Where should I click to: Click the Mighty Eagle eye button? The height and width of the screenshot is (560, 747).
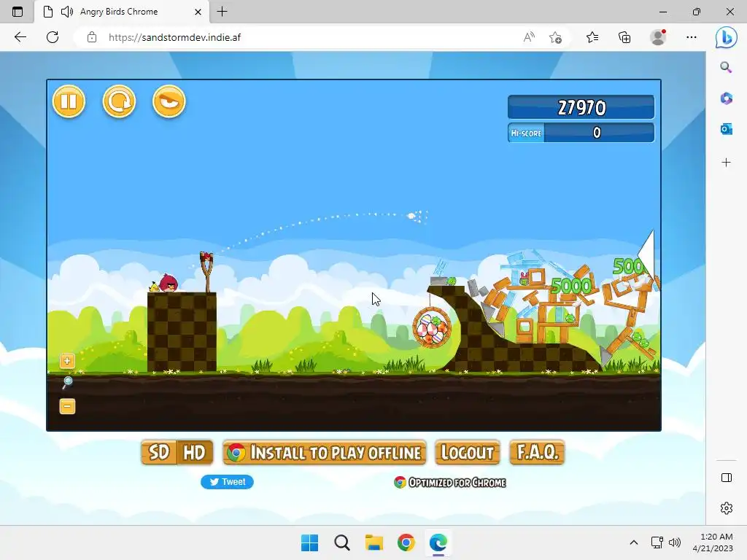pyautogui.click(x=169, y=101)
